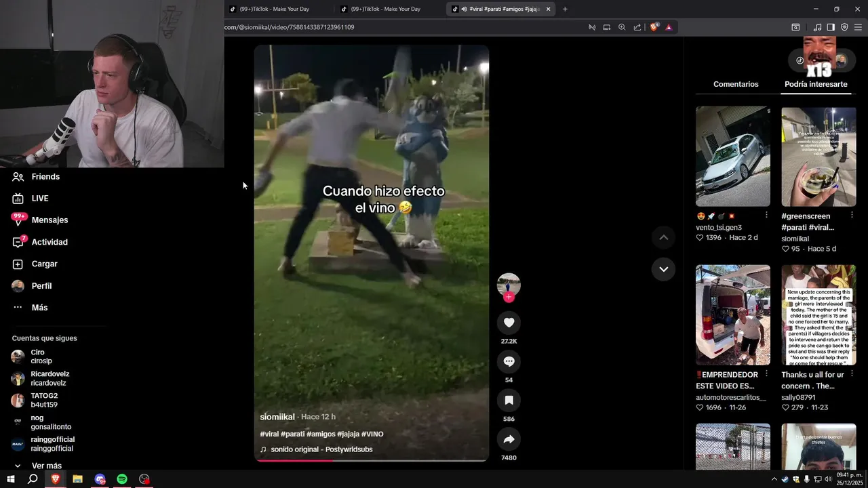Screen dimensions: 868x488
Task: Click the install app icon in address bar
Action: click(x=607, y=27)
